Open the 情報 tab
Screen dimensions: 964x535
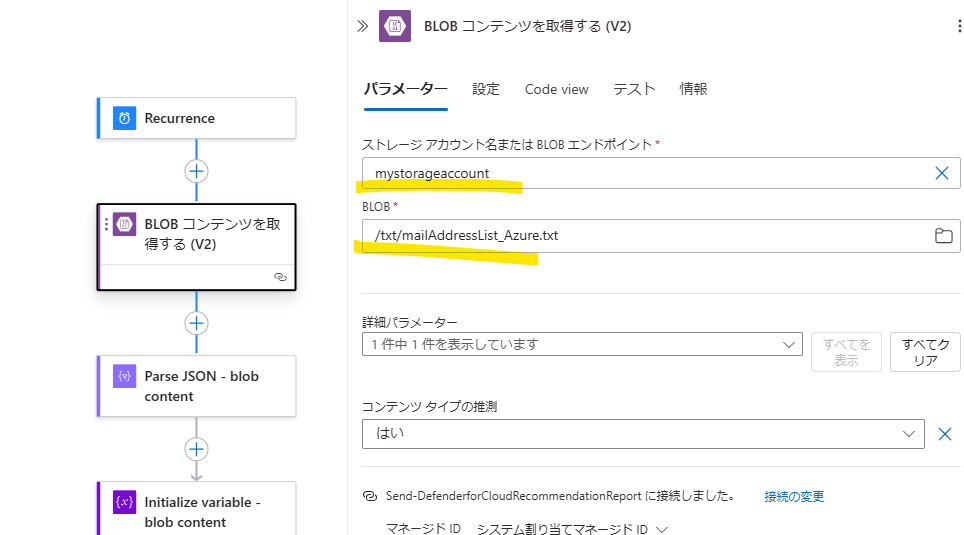point(693,89)
